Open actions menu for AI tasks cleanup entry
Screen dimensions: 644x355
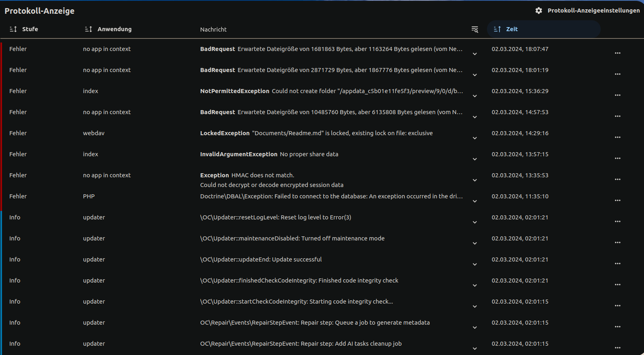coord(618,348)
